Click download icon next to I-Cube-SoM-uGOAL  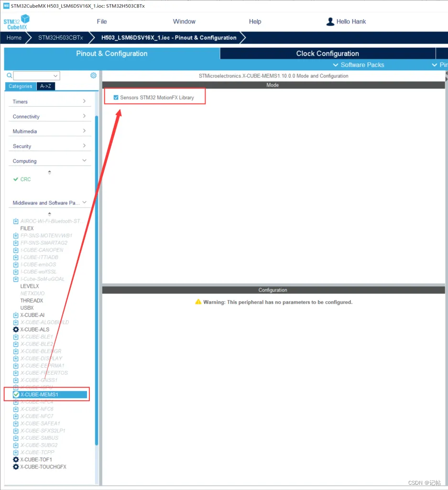[x=16, y=279]
